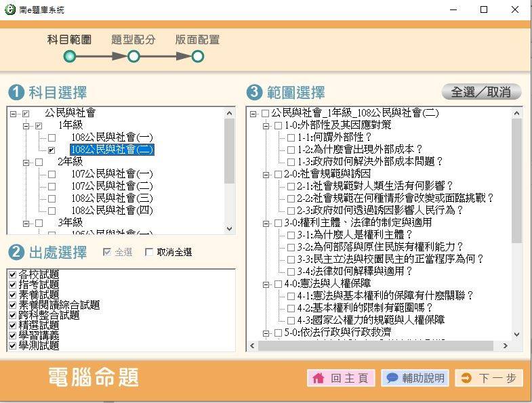Select 1-2:為什麼會出現外部成本？ row
532x403 pixels.
click(360, 150)
